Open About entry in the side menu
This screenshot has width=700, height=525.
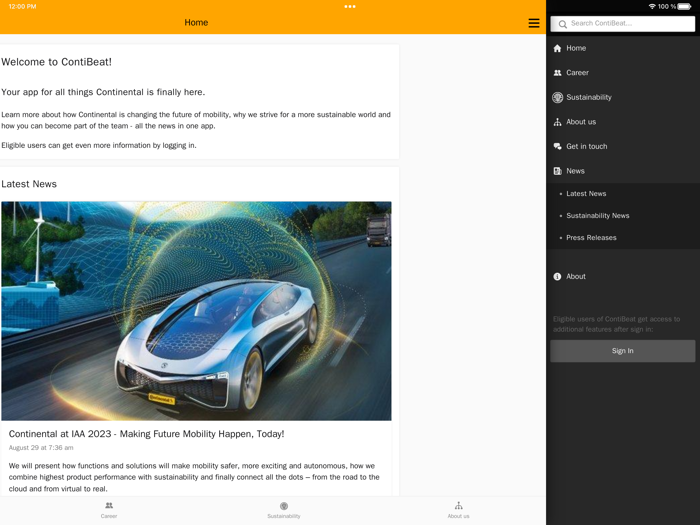pos(623,276)
